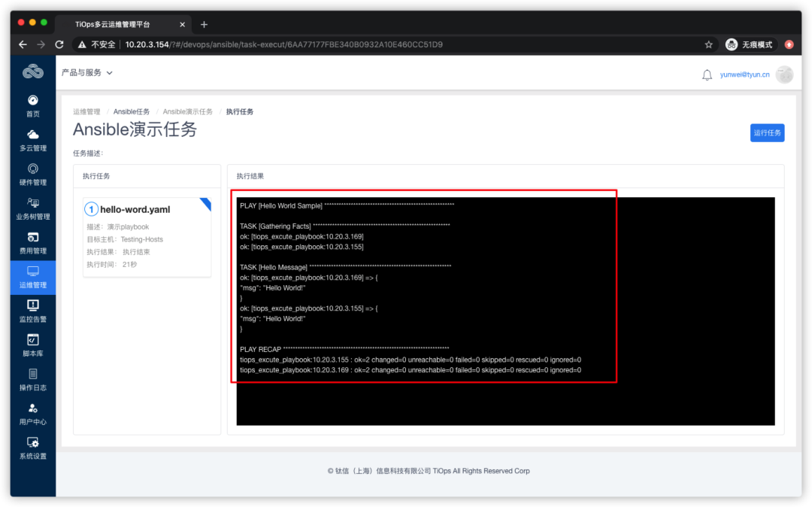
Task: Click the Ansible任务 breadcrumb link
Action: pyautogui.click(x=132, y=111)
